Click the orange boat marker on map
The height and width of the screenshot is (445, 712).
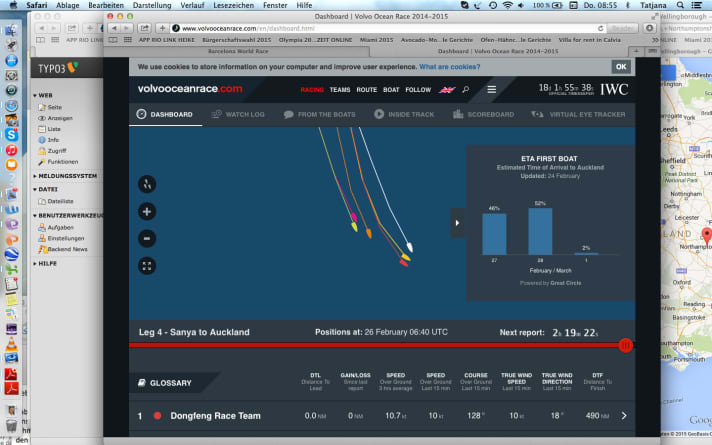369,233
